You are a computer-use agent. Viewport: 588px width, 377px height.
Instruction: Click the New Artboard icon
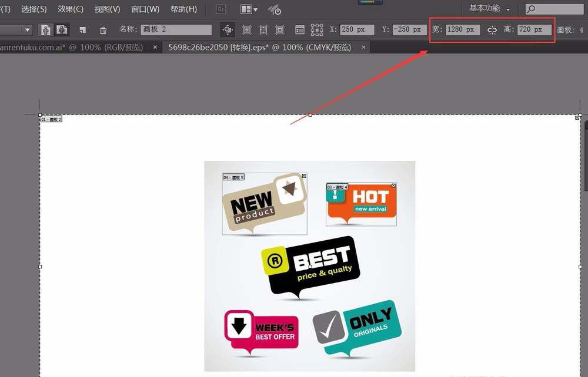[83, 29]
